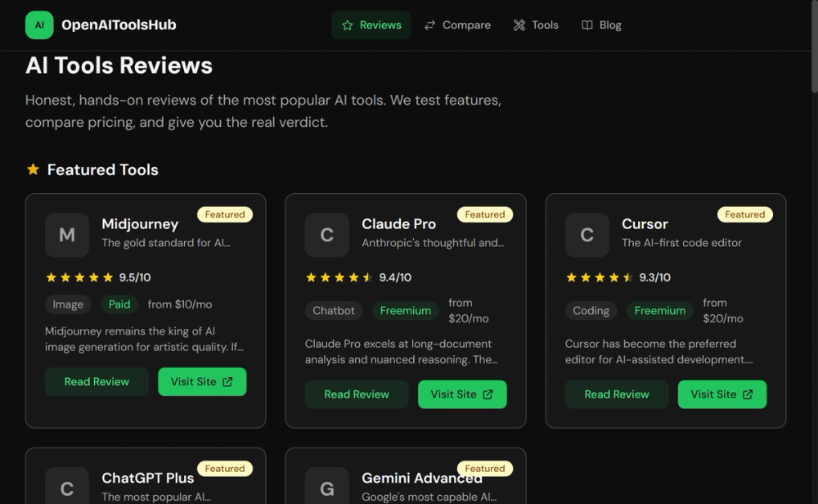Select the Freemium tag on Cursor
The width and height of the screenshot is (818, 504).
point(660,310)
